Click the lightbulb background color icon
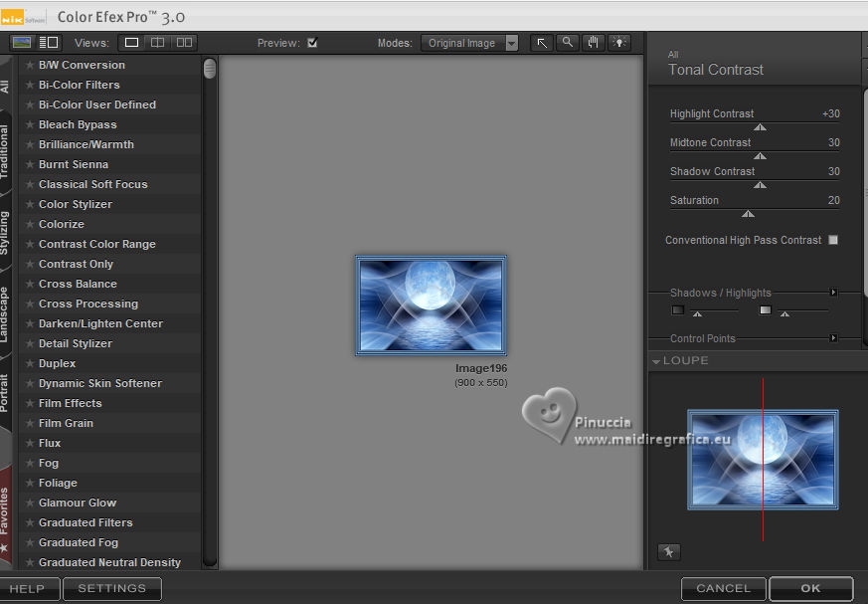 (x=618, y=43)
